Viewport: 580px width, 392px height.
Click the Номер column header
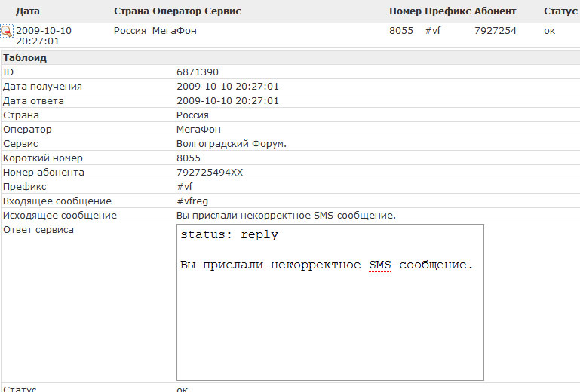point(405,11)
